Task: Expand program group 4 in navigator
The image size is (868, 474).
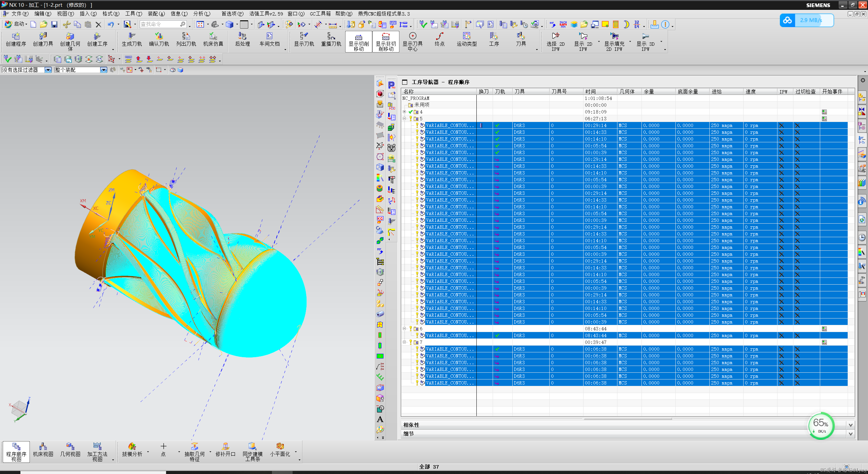Action: tap(404, 112)
